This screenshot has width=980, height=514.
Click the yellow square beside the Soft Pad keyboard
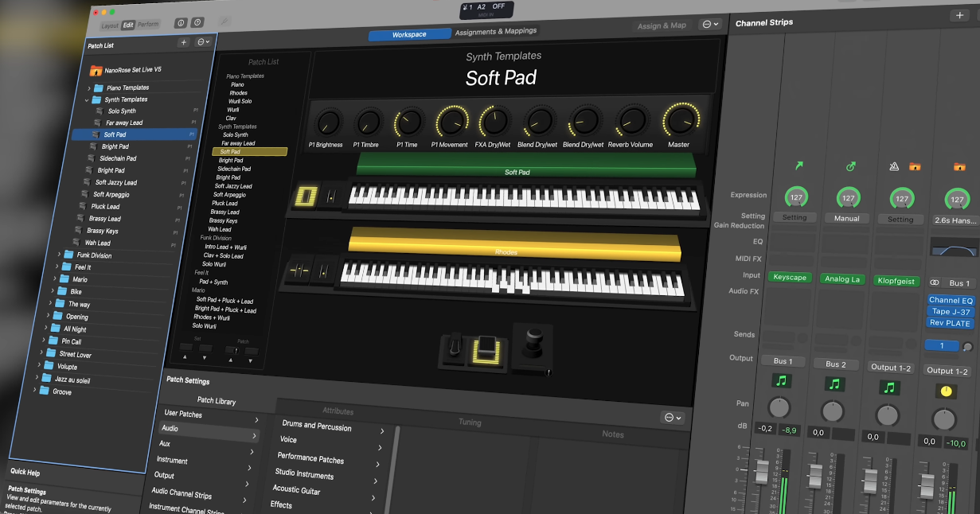[x=306, y=196]
